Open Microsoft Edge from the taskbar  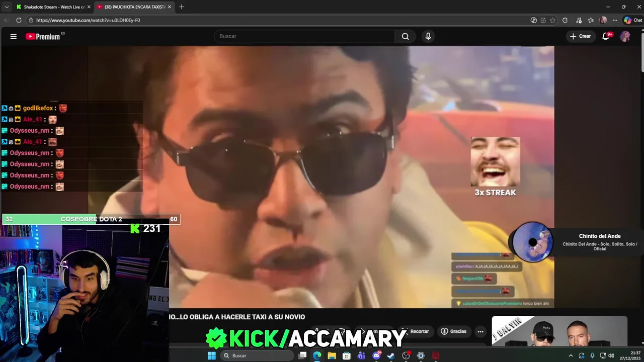317,355
